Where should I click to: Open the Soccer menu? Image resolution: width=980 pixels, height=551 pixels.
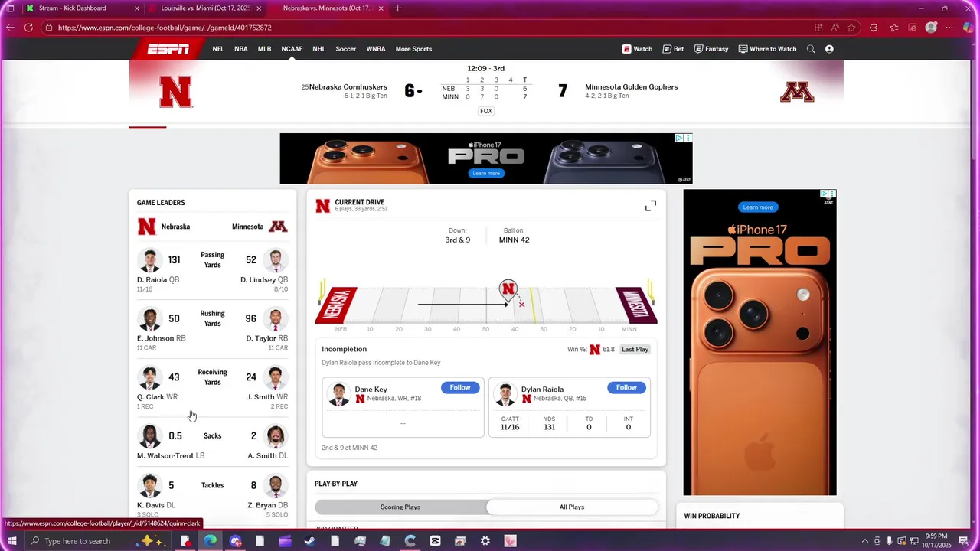tap(346, 49)
